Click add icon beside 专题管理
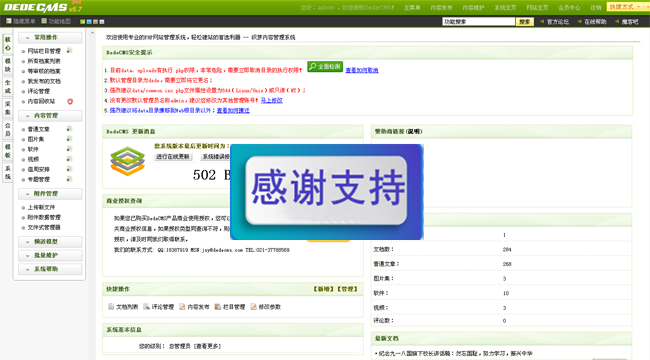Viewport: 650px width, 360px height. pyautogui.click(x=69, y=179)
